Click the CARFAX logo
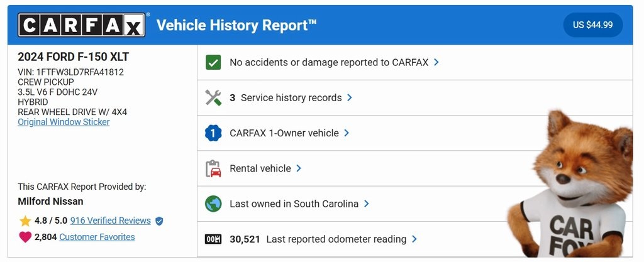644x262 pixels. [82, 25]
